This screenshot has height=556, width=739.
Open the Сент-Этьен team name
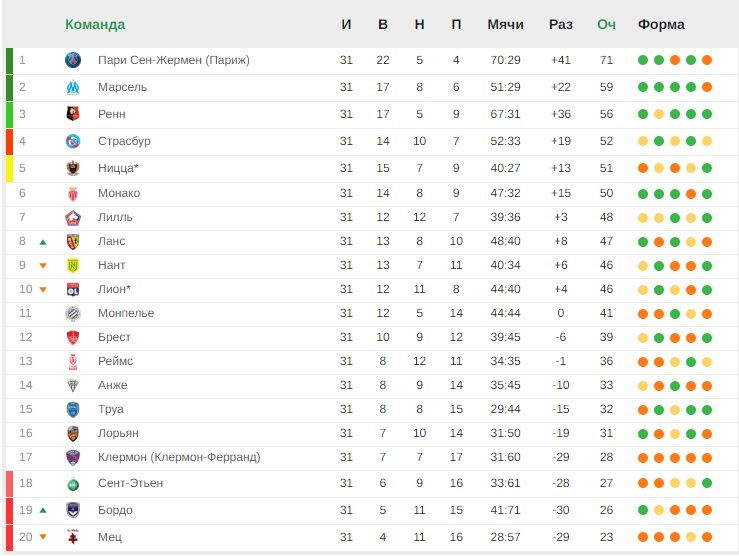coord(131,483)
